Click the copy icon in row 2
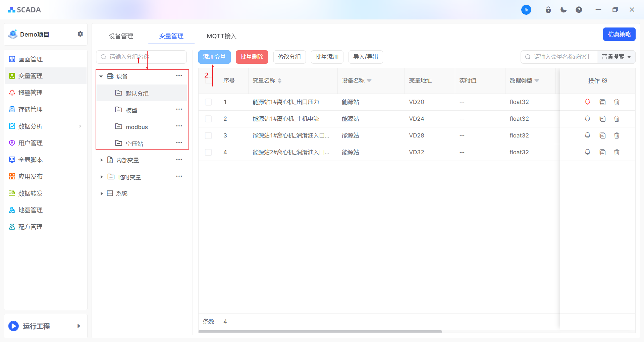This screenshot has width=644, height=342. (x=602, y=119)
